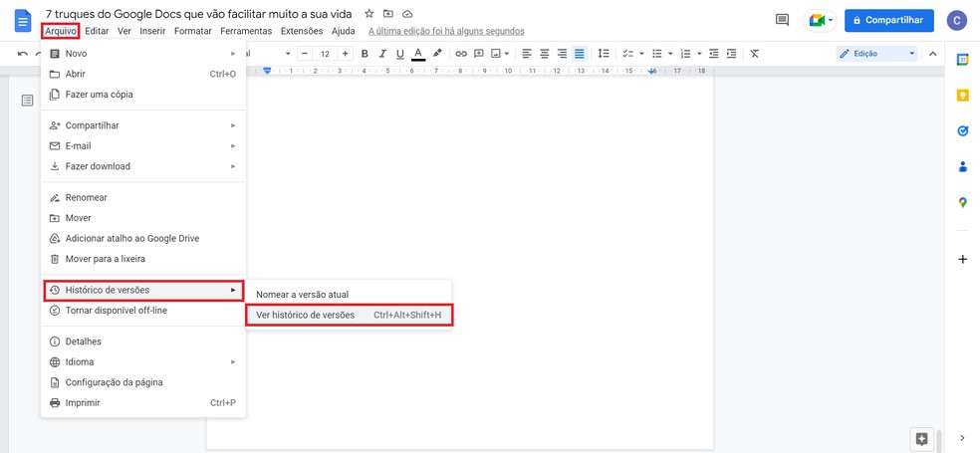Decrease the font size

pos(305,54)
